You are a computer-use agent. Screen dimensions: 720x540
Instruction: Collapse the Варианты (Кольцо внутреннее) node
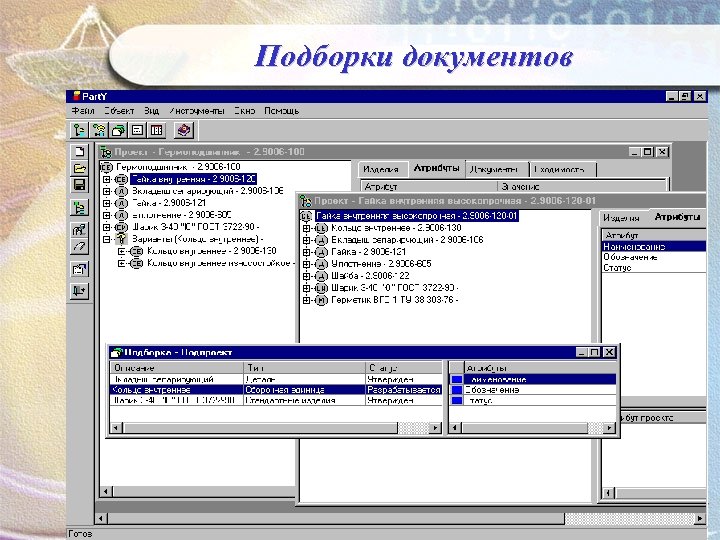[x=107, y=239]
